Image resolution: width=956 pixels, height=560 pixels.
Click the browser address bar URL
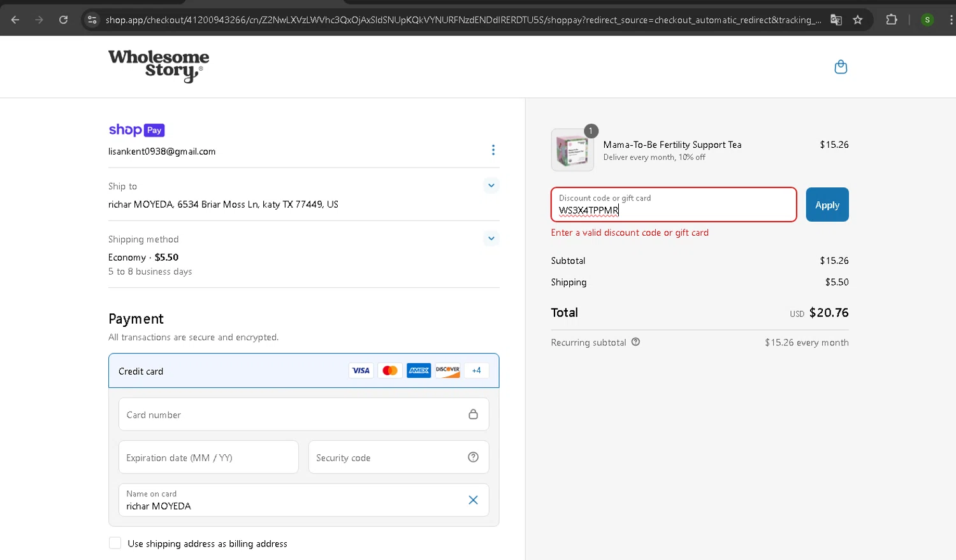point(463,20)
